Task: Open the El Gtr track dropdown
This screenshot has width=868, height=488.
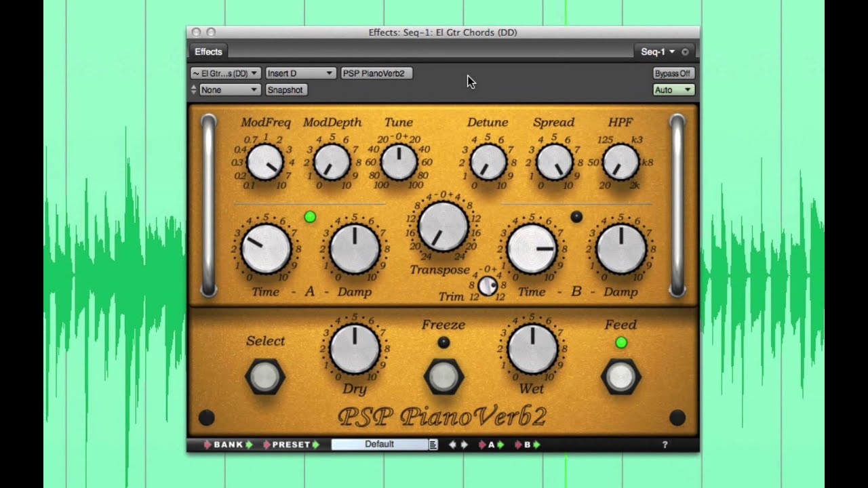Action: coord(225,73)
